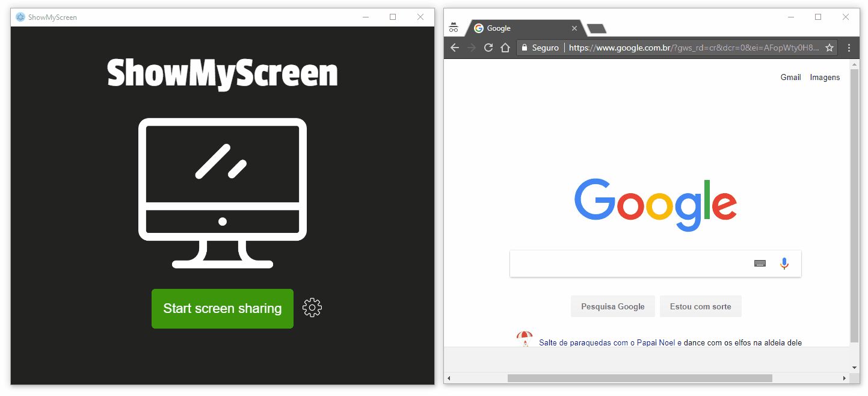Click the scroll-up arrow in Chrome

[855, 64]
